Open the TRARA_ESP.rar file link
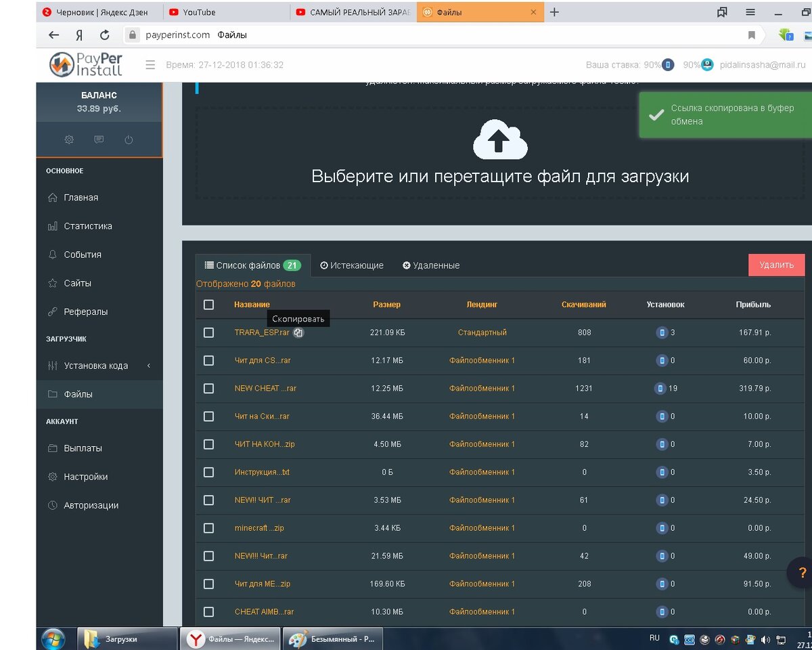This screenshot has width=812, height=650. (x=262, y=332)
